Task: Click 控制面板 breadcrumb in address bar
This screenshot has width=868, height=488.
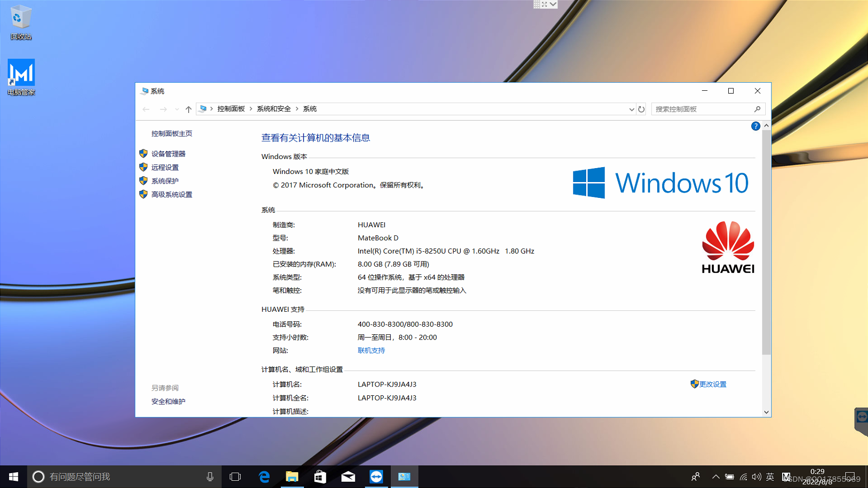Action: [231, 109]
